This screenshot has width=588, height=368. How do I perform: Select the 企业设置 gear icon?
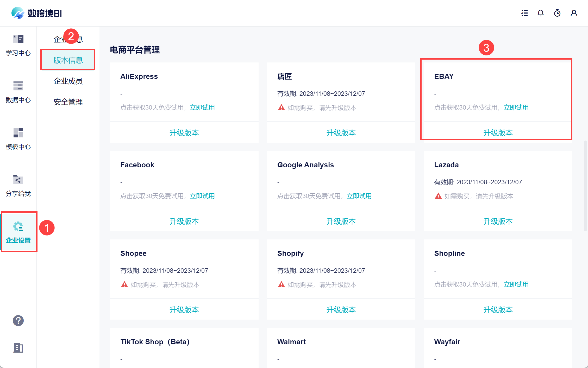coord(18,227)
